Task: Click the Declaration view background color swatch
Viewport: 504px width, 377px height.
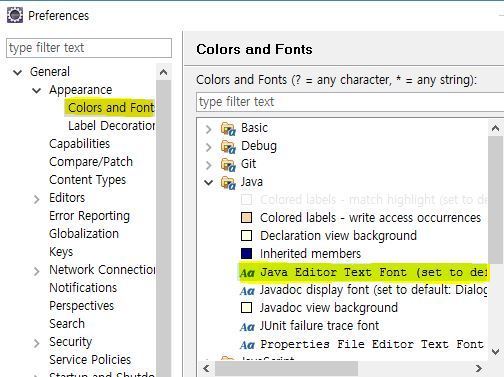Action: coord(246,236)
